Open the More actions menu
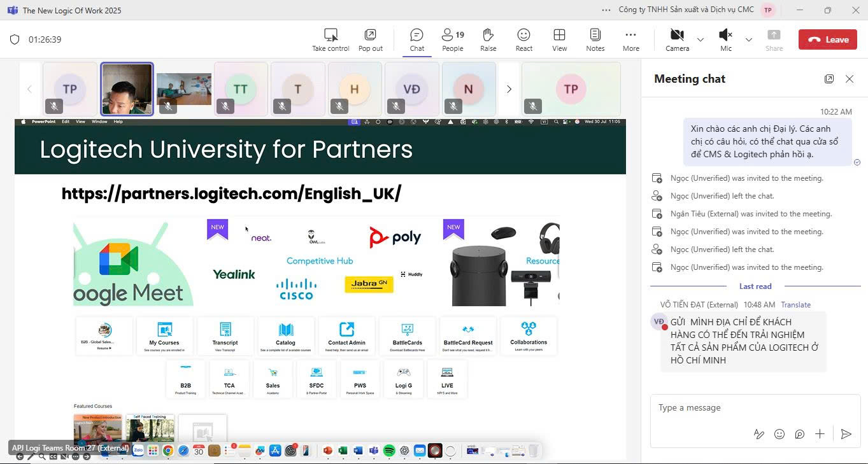 [x=630, y=39]
